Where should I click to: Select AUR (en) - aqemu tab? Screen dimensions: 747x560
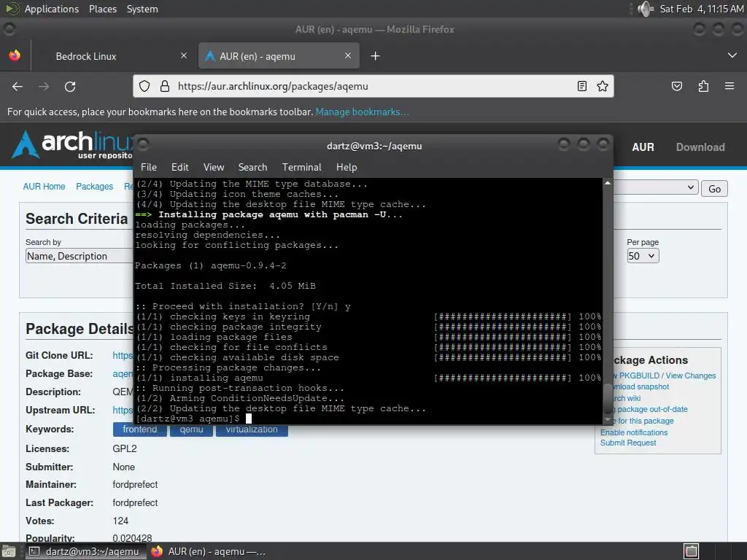click(279, 56)
